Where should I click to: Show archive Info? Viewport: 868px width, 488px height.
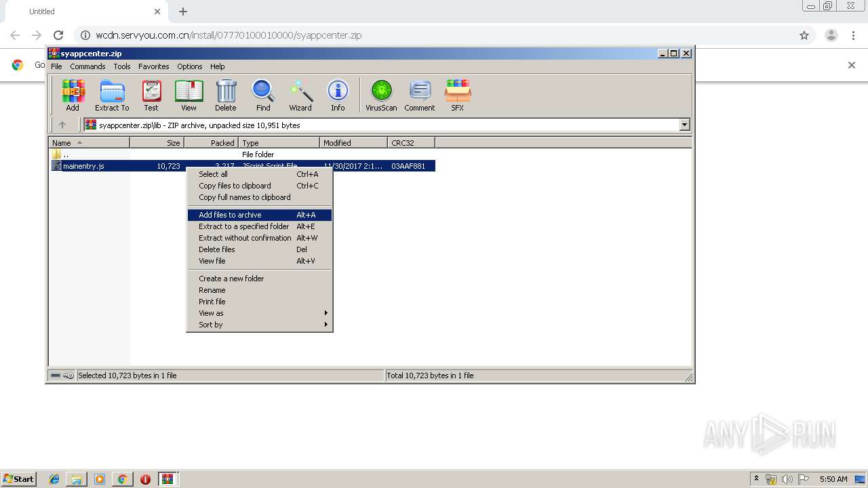pyautogui.click(x=338, y=95)
